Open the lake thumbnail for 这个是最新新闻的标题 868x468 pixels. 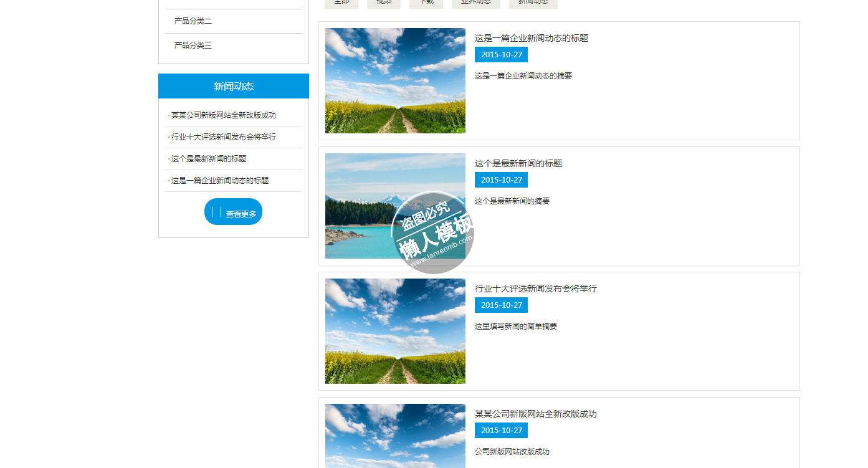(395, 206)
